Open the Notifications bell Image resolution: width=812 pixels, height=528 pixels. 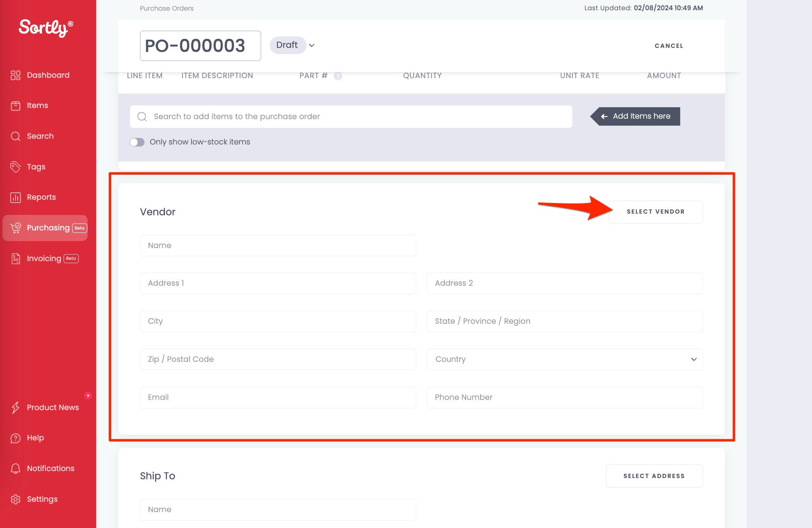(x=50, y=468)
